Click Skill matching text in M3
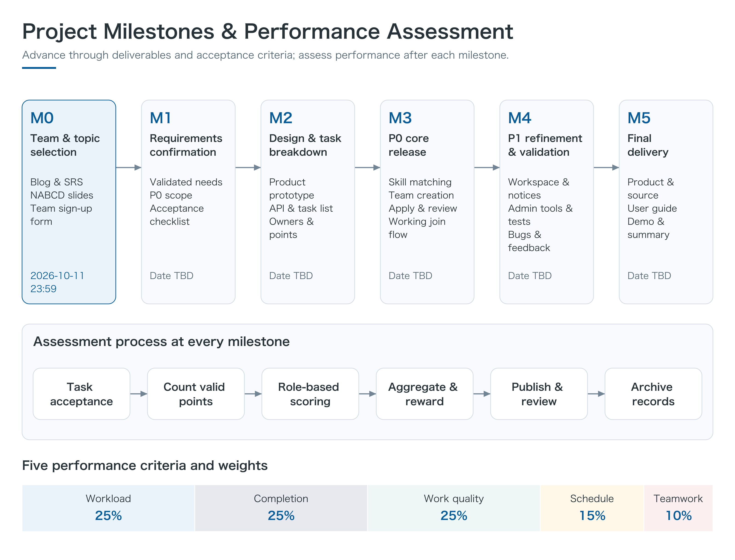Screen dimensions: 735x560 click(420, 182)
